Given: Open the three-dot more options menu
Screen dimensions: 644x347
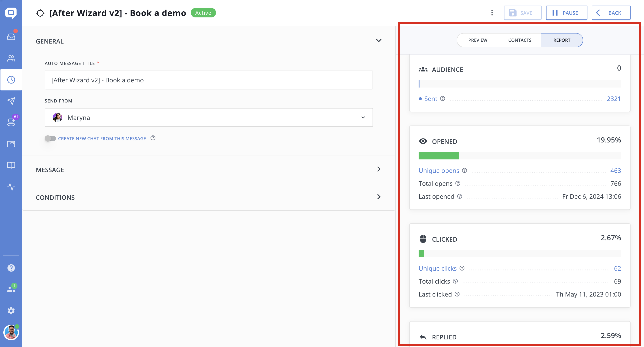Looking at the screenshot, I should (x=492, y=13).
